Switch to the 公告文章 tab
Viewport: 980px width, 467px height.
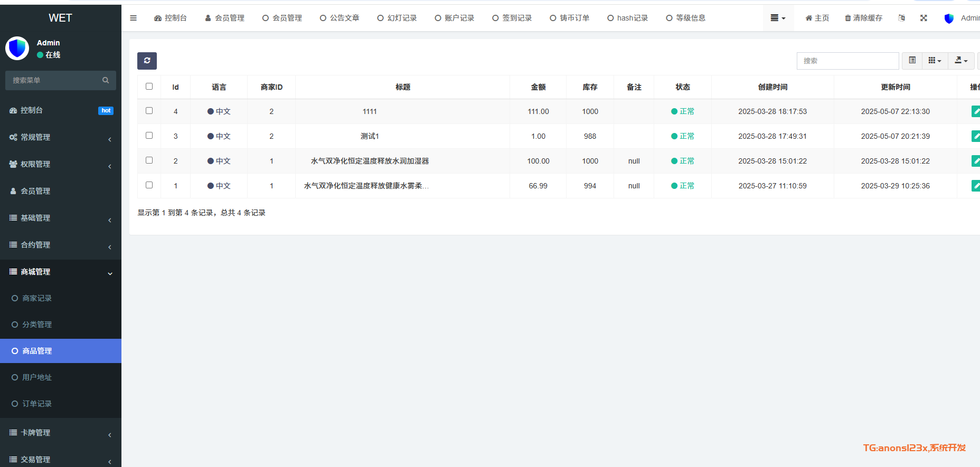click(x=340, y=18)
